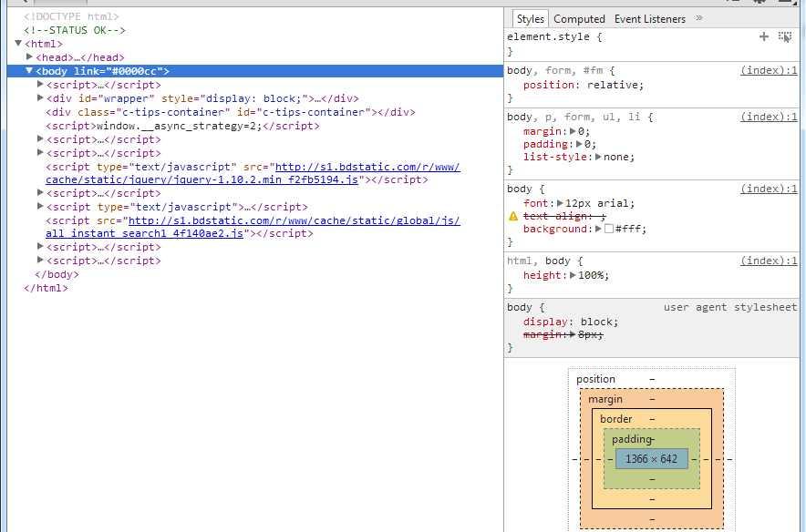Collapse the html element node
806x532 pixels.
18,43
